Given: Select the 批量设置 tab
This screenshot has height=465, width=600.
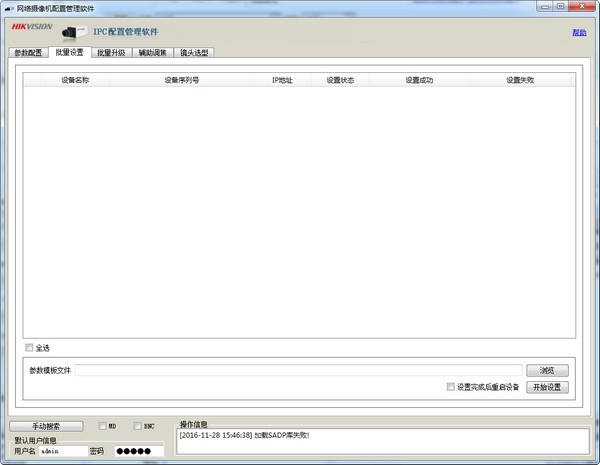Looking at the screenshot, I should point(70,52).
